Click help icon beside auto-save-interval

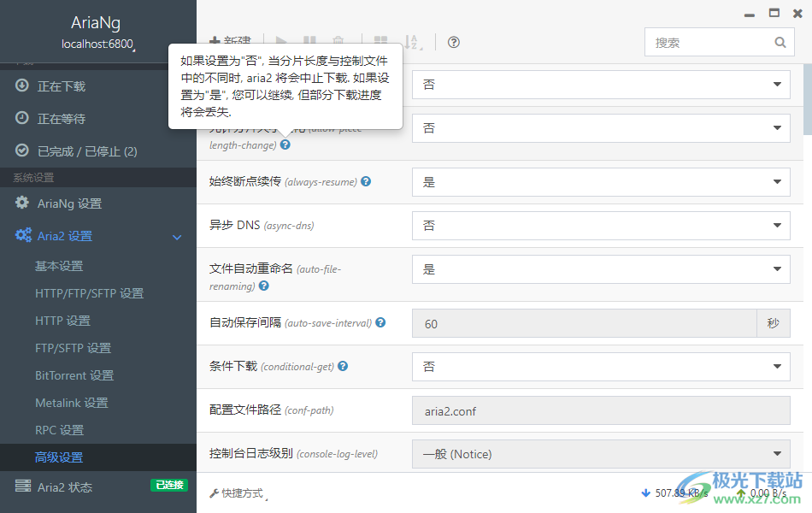380,322
